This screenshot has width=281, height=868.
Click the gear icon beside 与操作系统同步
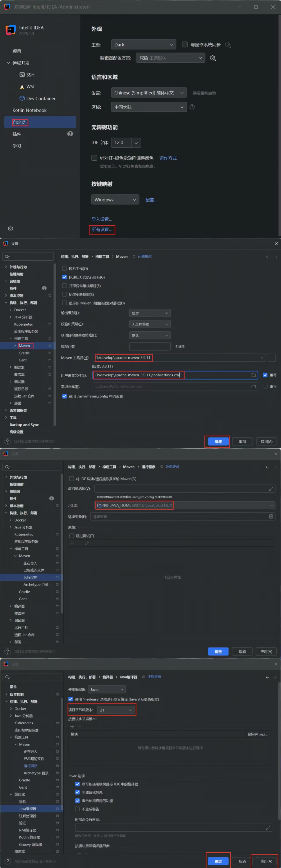click(228, 45)
